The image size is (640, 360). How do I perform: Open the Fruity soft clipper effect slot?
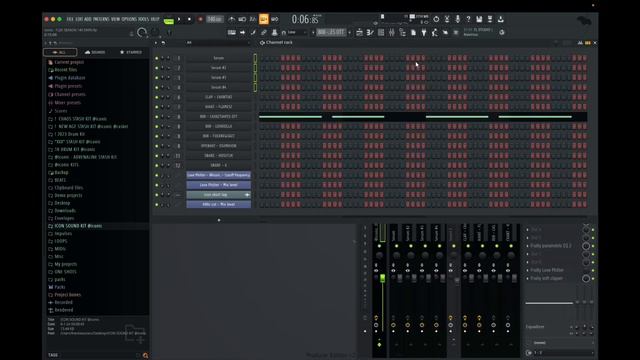(x=546, y=278)
